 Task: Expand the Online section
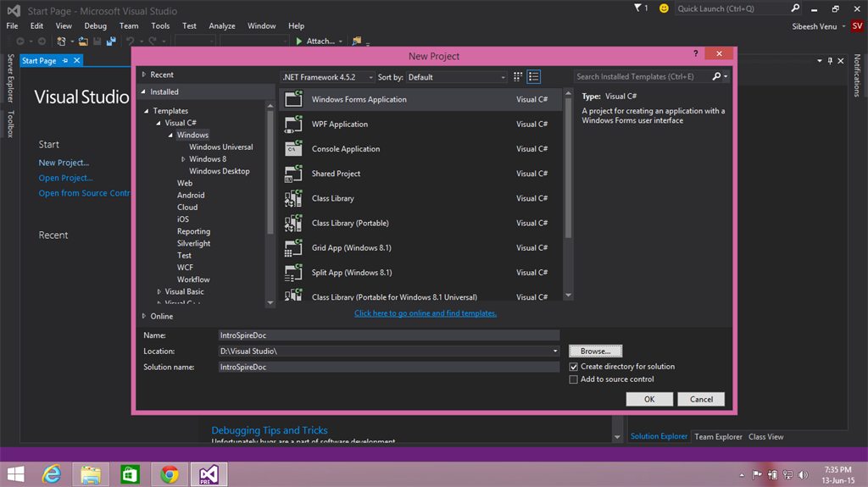tap(144, 316)
